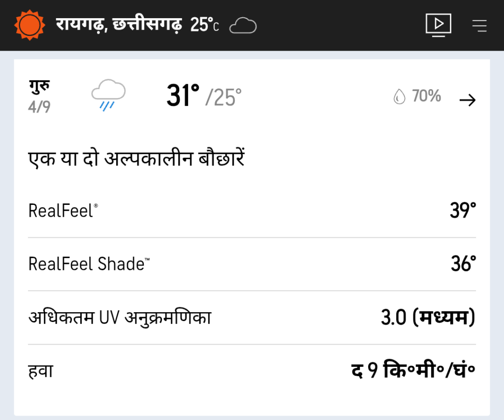This screenshot has height=420, width=504.
Task: Click the हवा wind label
Action: pyautogui.click(x=40, y=371)
